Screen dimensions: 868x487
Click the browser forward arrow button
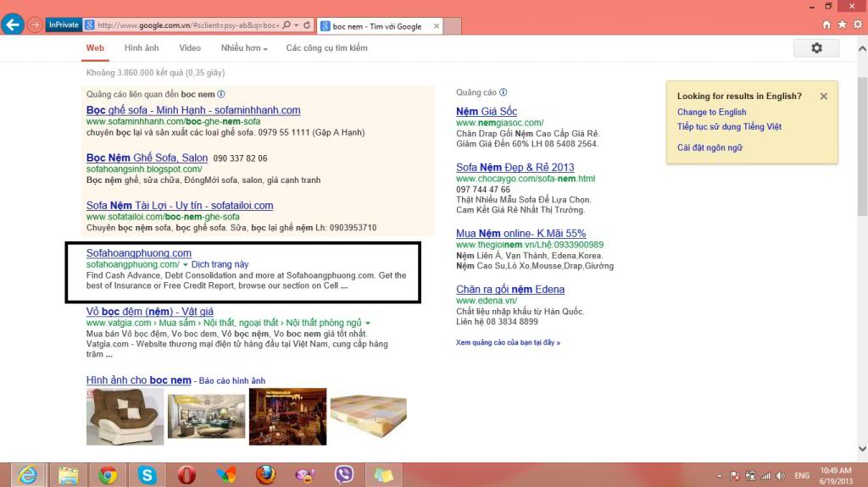34,25
